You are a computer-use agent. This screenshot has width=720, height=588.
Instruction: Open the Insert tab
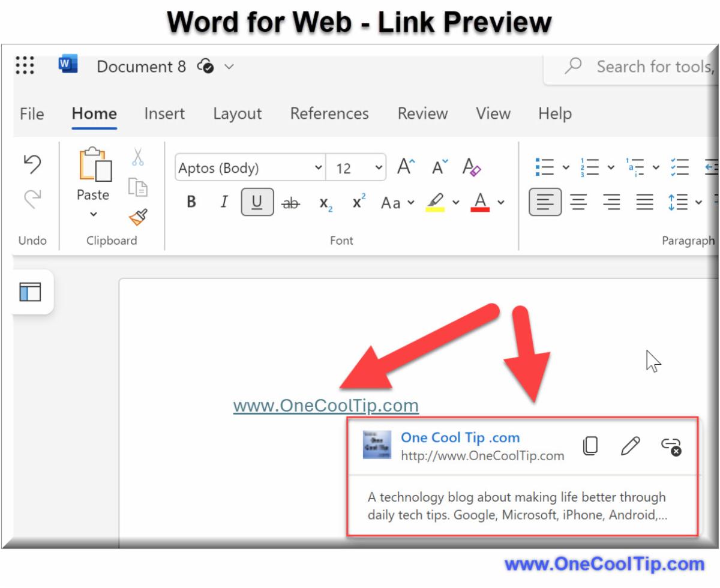164,113
